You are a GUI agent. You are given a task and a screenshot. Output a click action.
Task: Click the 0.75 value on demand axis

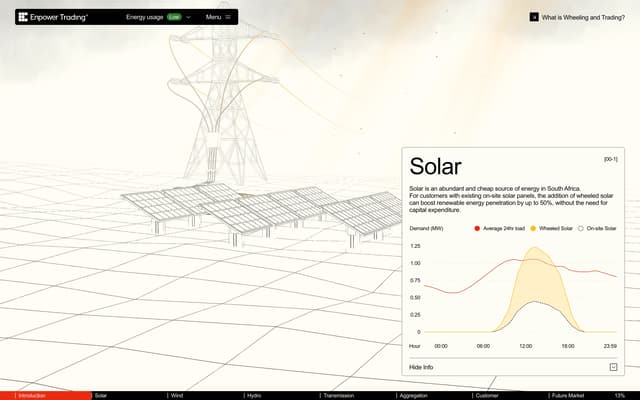pos(415,280)
